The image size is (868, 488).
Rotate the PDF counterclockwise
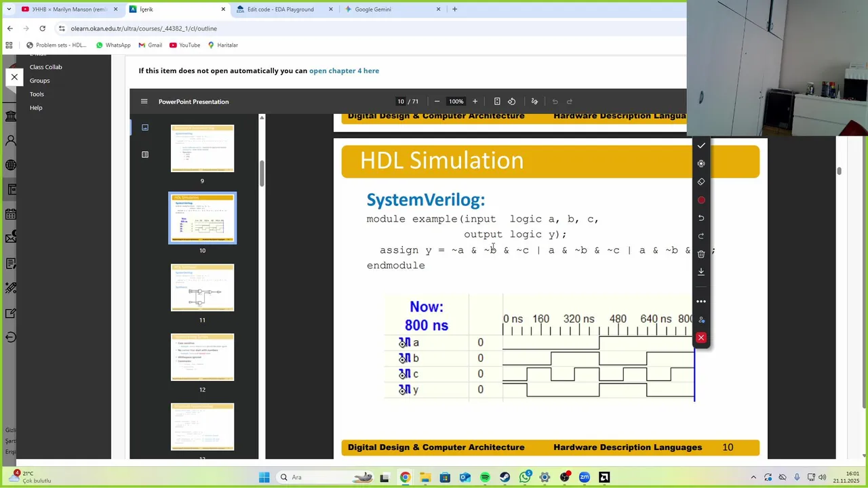pos(512,102)
